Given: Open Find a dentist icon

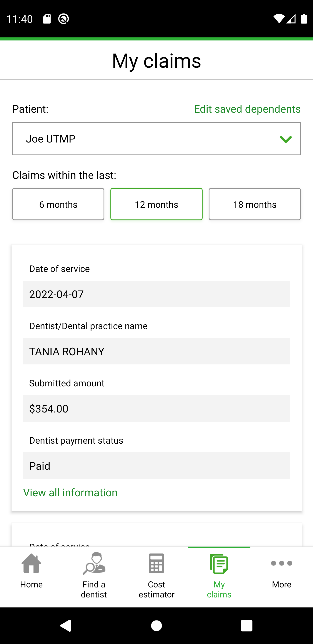Looking at the screenshot, I should pyautogui.click(x=94, y=563).
